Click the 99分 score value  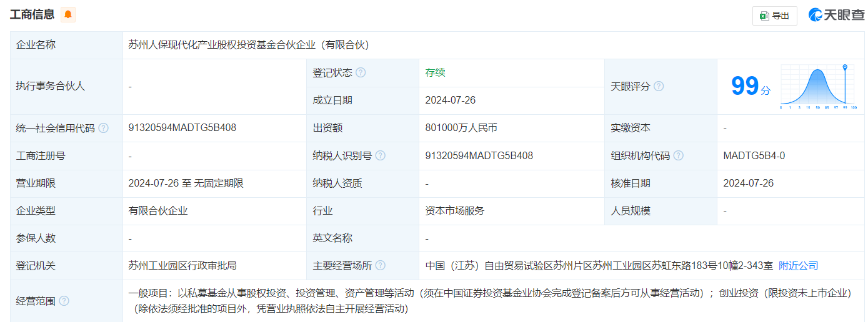[x=751, y=86]
